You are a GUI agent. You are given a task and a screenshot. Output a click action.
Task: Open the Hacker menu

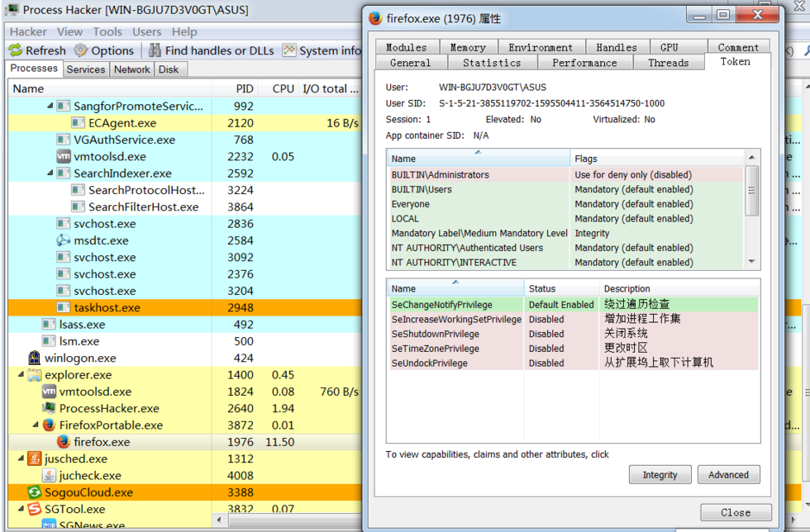click(x=26, y=31)
